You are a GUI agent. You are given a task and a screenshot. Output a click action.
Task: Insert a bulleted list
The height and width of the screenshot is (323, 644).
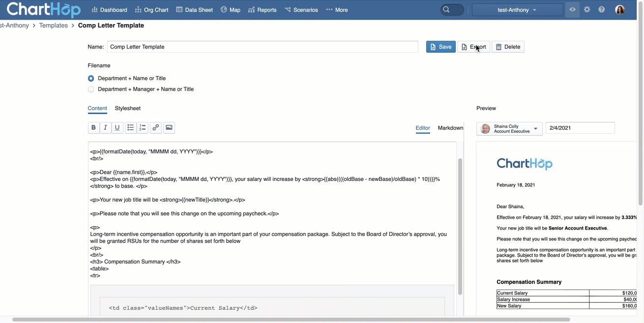[130, 127]
